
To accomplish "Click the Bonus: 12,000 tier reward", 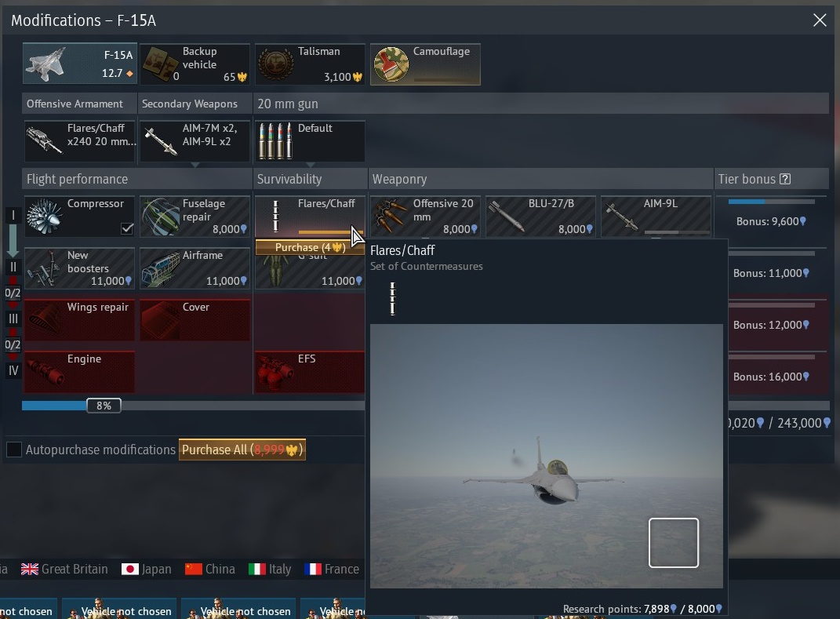I will coord(772,326).
